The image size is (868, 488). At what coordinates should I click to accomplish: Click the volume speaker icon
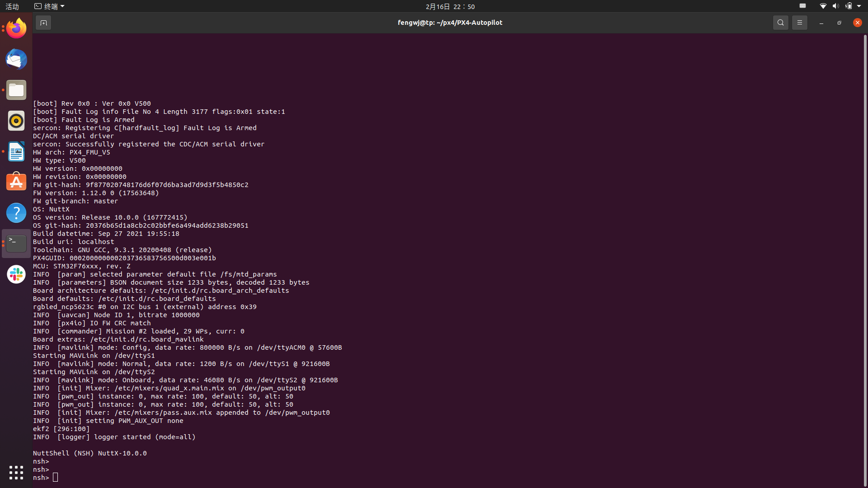point(835,6)
